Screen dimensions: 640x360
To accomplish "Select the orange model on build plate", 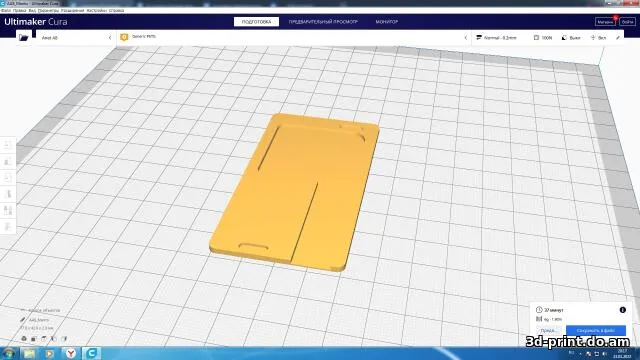I will point(295,192).
